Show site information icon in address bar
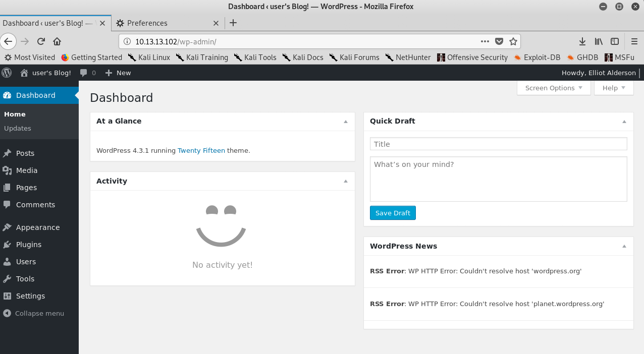This screenshot has height=354, width=644. click(x=127, y=41)
